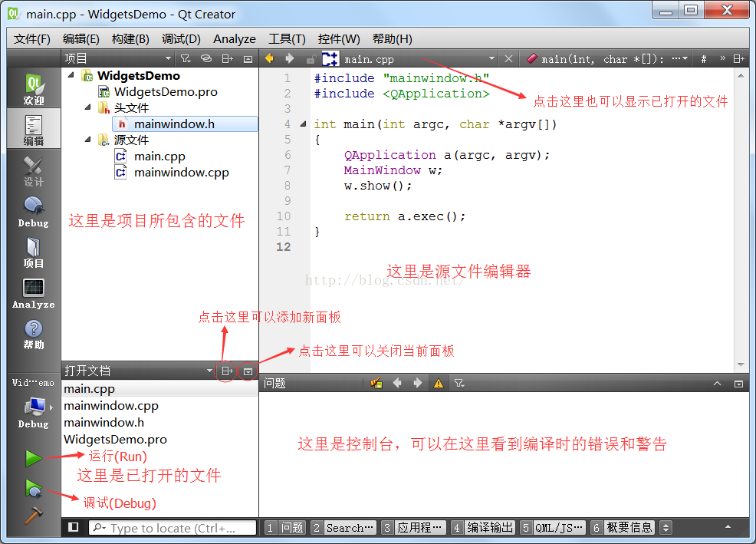Open the 打开文档 view selector dropdown
Screen dimensions: 756x544
point(139,371)
